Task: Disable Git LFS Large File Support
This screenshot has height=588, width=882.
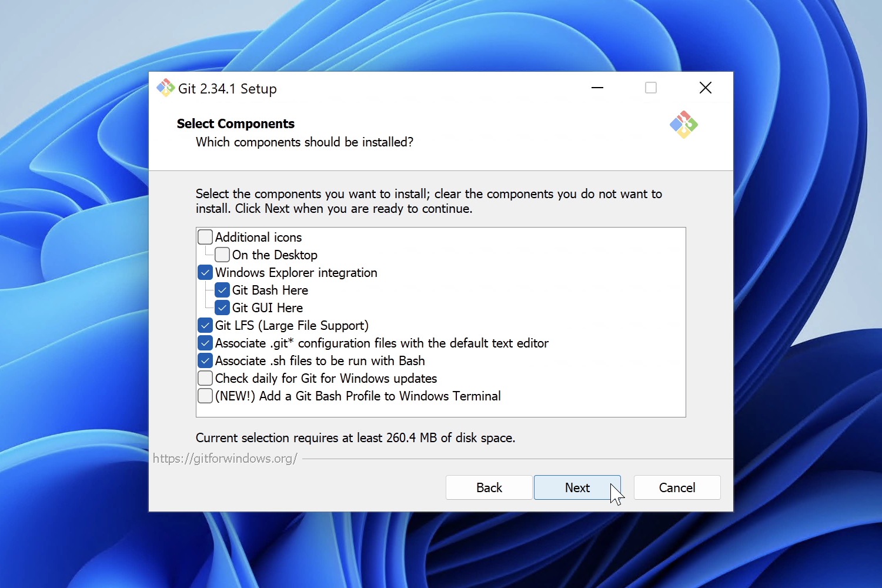Action: (205, 325)
